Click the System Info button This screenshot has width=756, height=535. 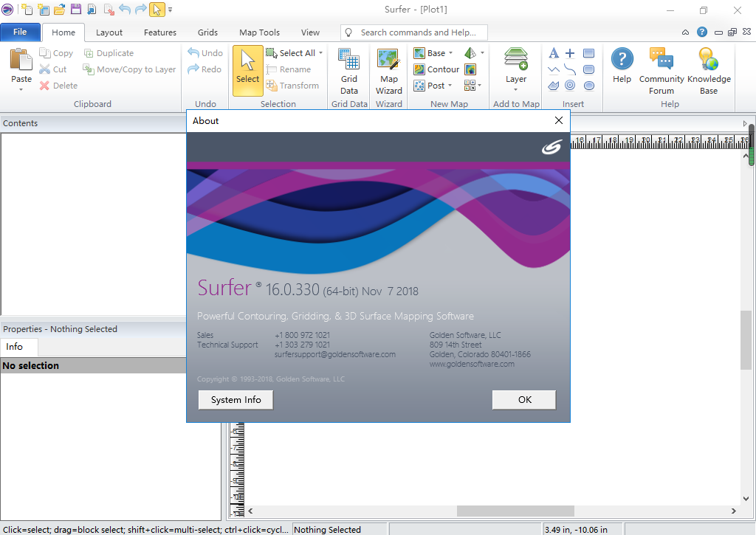(236, 400)
